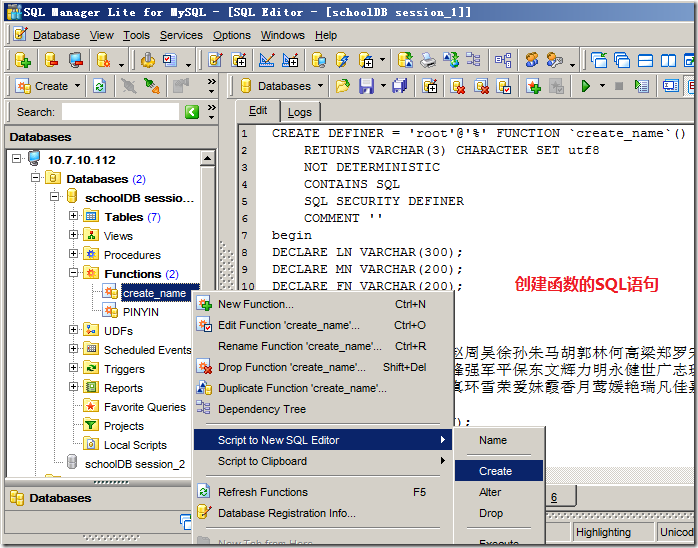This screenshot has height=548, width=698.
Task: Click the New Query Builder icon
Action: 290,60
